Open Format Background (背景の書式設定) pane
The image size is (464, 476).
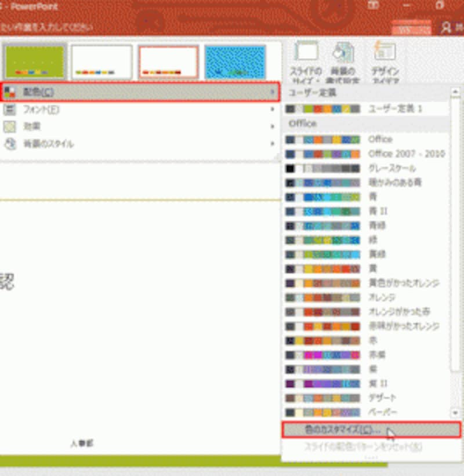click(x=343, y=62)
